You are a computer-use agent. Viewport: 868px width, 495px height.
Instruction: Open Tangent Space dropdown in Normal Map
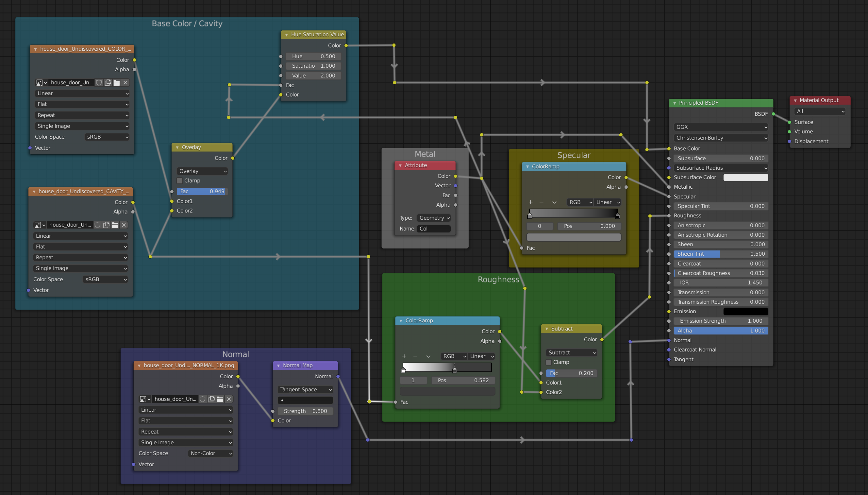point(305,390)
